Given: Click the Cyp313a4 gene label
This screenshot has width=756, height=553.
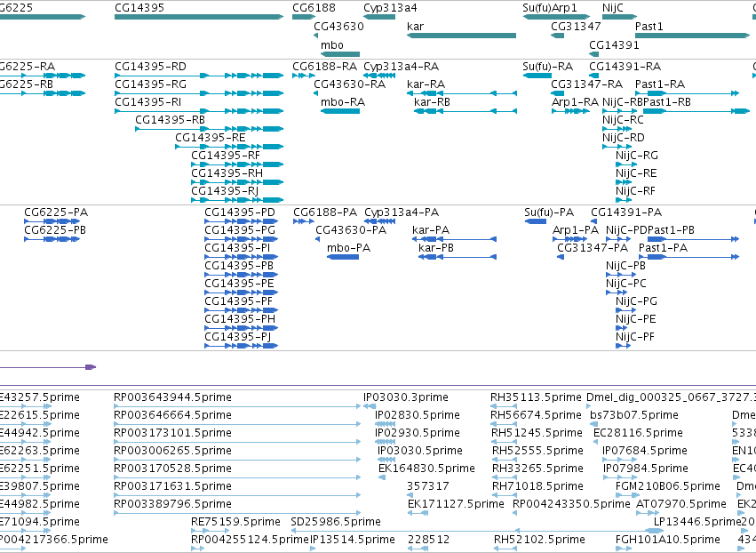Looking at the screenshot, I should (390, 8).
